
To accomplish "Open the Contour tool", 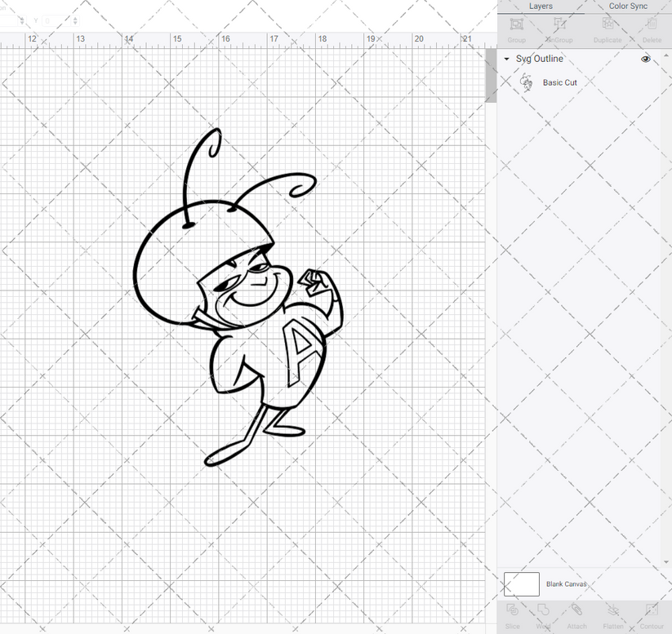I will (652, 614).
